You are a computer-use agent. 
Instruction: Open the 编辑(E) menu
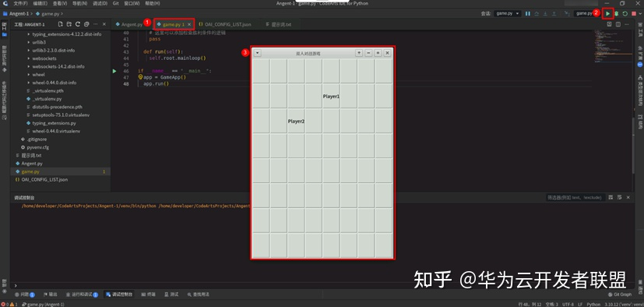click(40, 3)
